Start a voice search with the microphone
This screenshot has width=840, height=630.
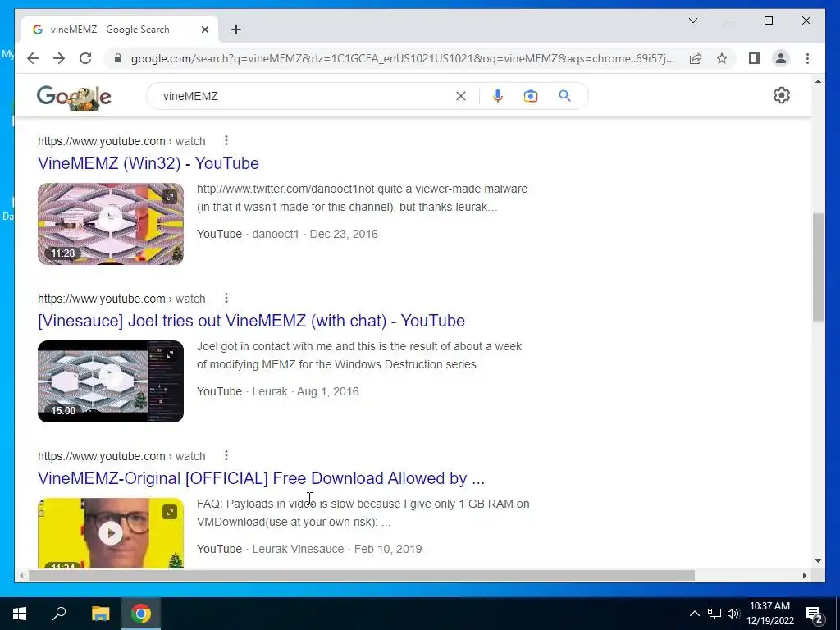pos(498,96)
